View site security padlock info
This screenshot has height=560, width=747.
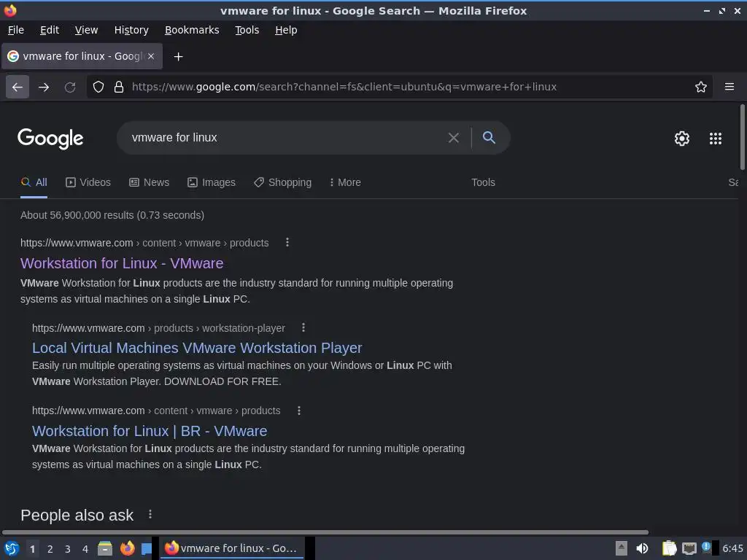[119, 87]
